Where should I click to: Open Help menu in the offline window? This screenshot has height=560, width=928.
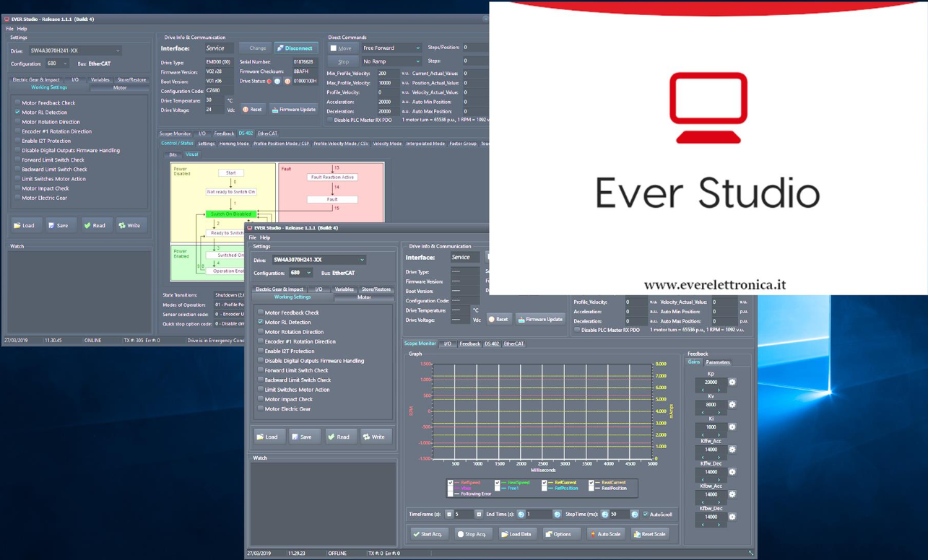click(x=265, y=237)
